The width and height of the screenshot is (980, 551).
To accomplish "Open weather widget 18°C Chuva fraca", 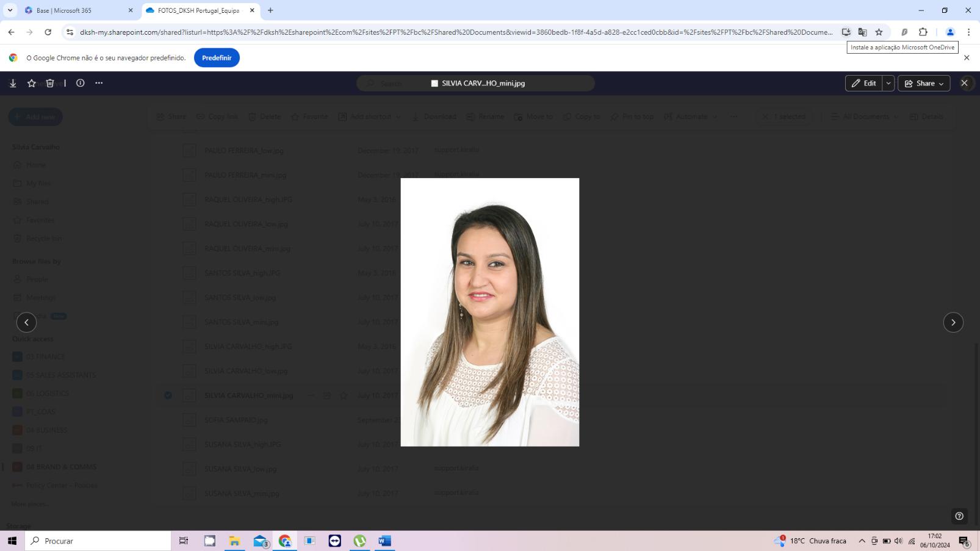I will point(810,541).
